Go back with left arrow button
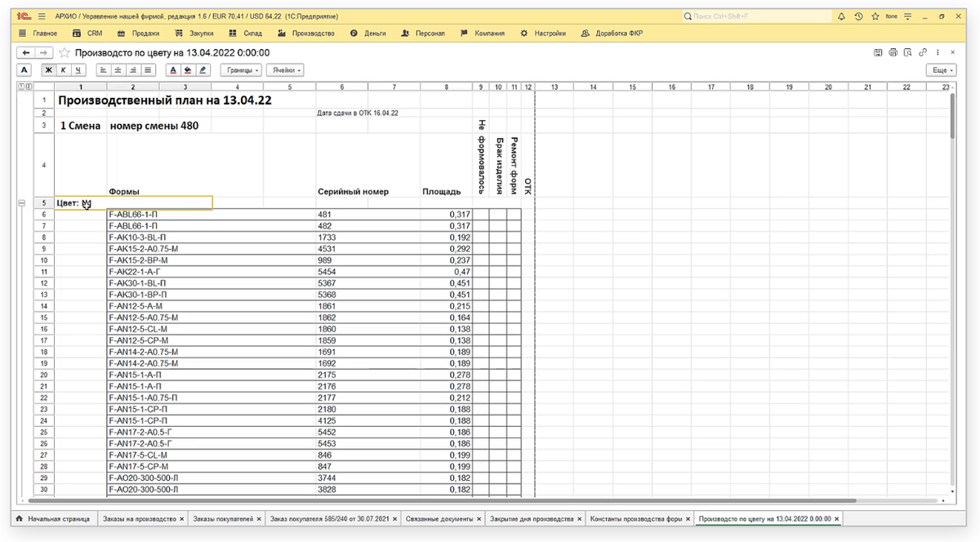Image resolution: width=980 pixels, height=542 pixels. click(26, 52)
